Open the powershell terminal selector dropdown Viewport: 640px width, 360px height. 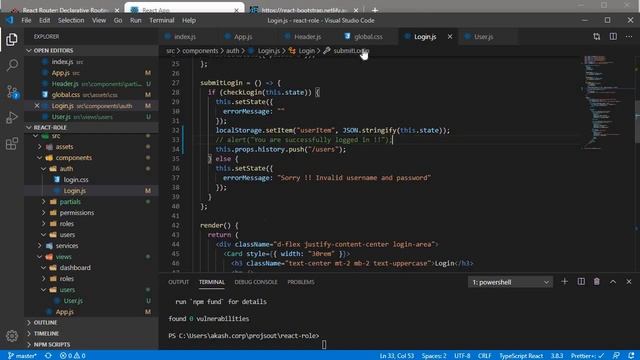[x=510, y=282]
